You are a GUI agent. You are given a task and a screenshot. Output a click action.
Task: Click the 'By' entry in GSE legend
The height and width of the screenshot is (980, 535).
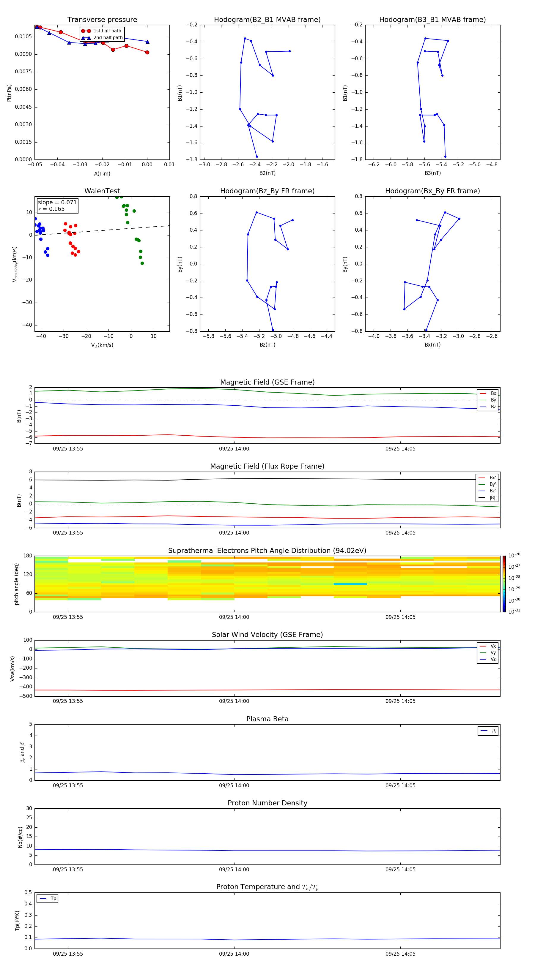click(488, 400)
